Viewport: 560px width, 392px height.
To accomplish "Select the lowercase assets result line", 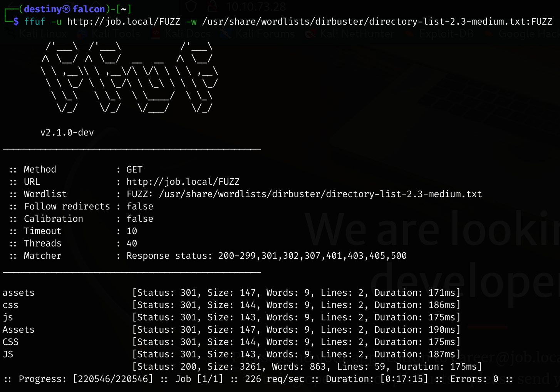I will [18, 293].
